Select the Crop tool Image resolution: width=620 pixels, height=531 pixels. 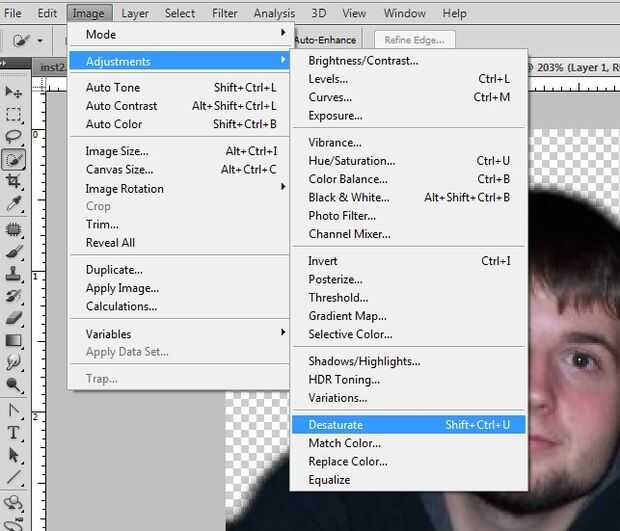point(13,181)
